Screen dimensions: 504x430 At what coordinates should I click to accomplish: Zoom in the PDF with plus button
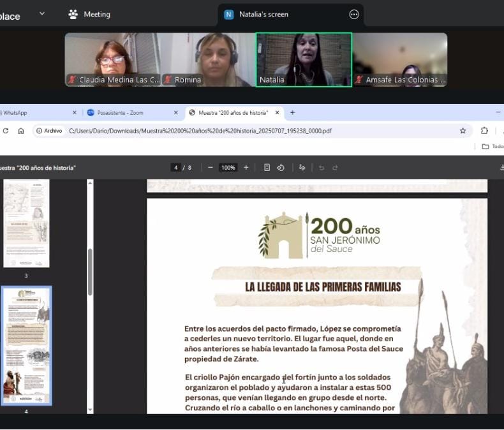(x=246, y=168)
